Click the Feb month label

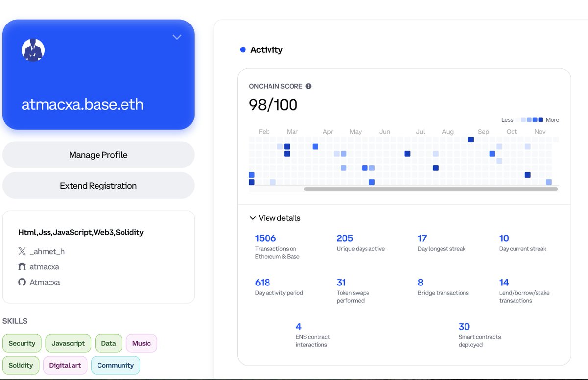264,132
